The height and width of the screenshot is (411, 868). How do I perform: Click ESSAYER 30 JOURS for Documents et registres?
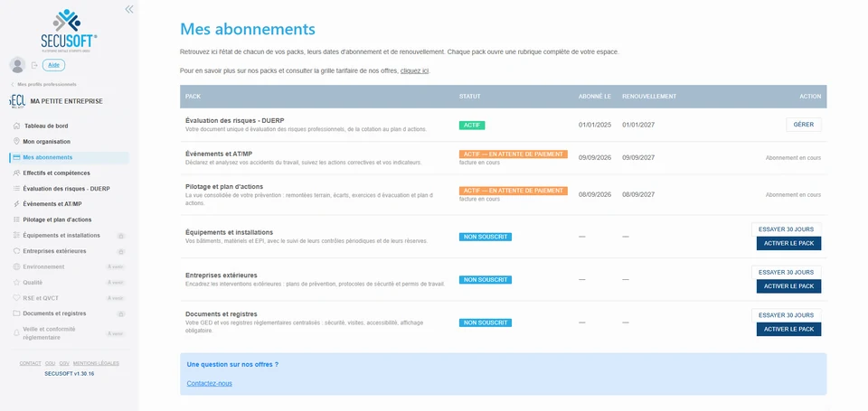tap(786, 315)
